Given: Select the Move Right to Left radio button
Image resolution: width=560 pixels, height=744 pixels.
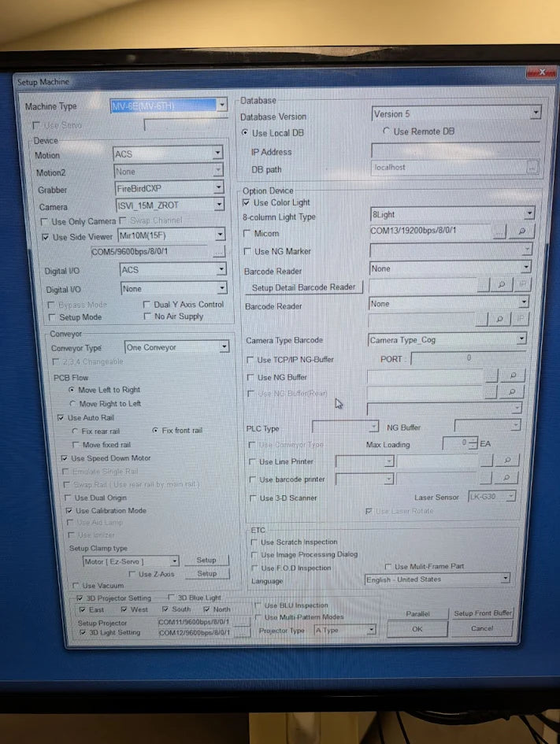Looking at the screenshot, I should pyautogui.click(x=72, y=404).
